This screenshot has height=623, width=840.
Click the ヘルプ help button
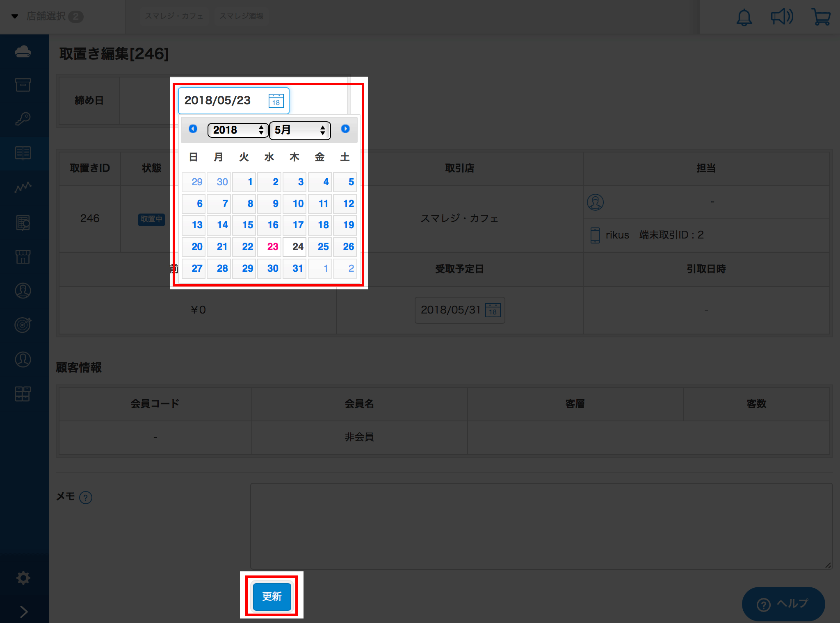[783, 604]
